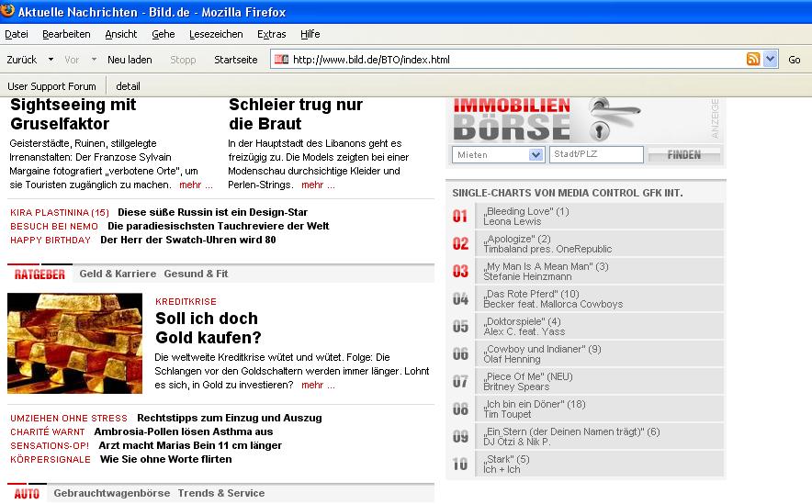812x504 pixels.
Task: Click chart entry 03 My Man Is A Mean Man
Action: pyautogui.click(x=587, y=271)
